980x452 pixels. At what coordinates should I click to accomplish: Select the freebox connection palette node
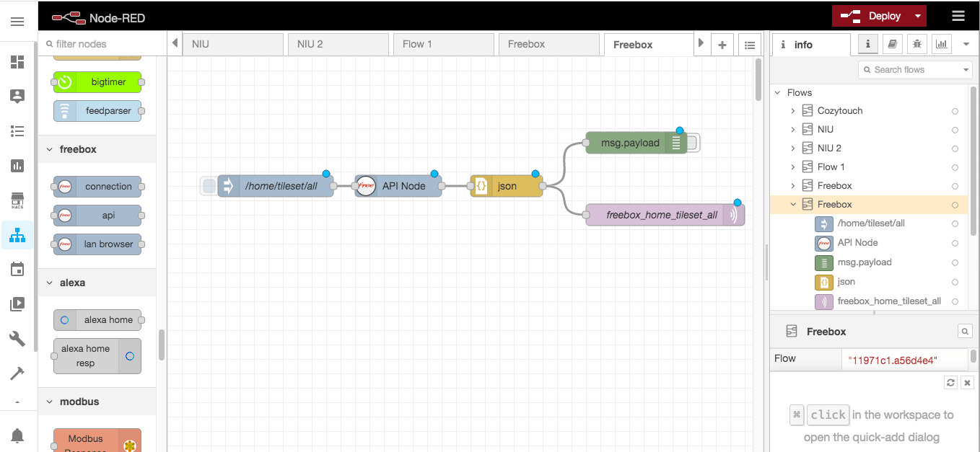point(97,187)
